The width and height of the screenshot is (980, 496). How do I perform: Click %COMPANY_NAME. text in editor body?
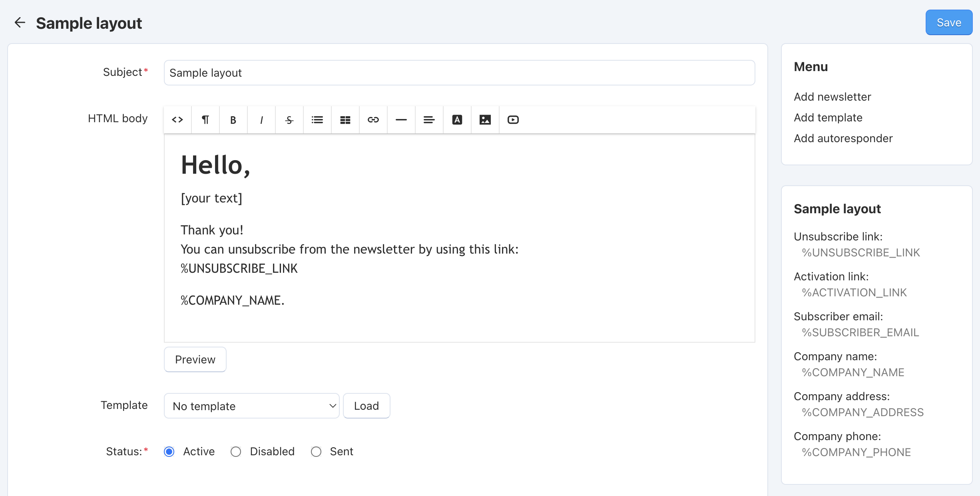(x=232, y=300)
